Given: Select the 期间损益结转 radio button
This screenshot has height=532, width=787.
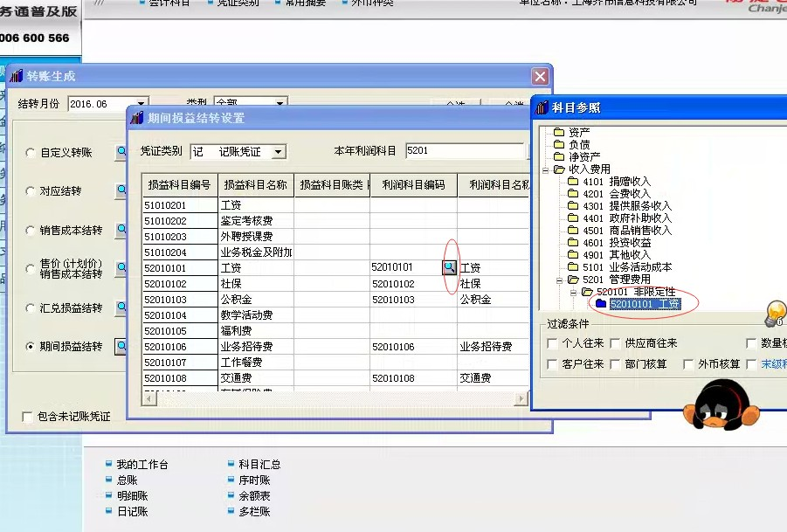Looking at the screenshot, I should point(31,347).
